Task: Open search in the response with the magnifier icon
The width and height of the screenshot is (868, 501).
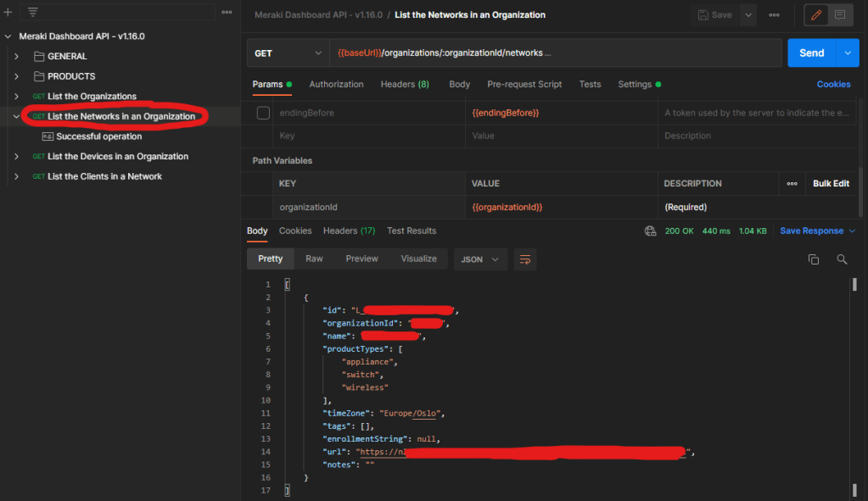Action: point(842,259)
